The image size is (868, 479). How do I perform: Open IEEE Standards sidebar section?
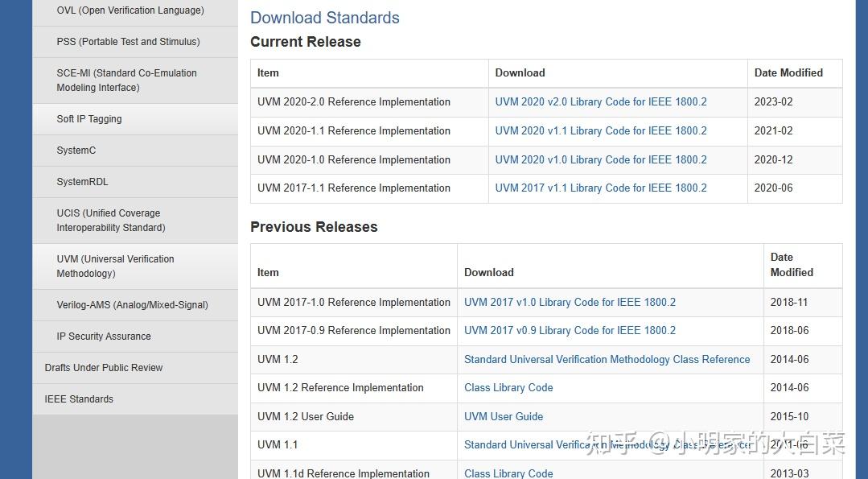click(79, 399)
